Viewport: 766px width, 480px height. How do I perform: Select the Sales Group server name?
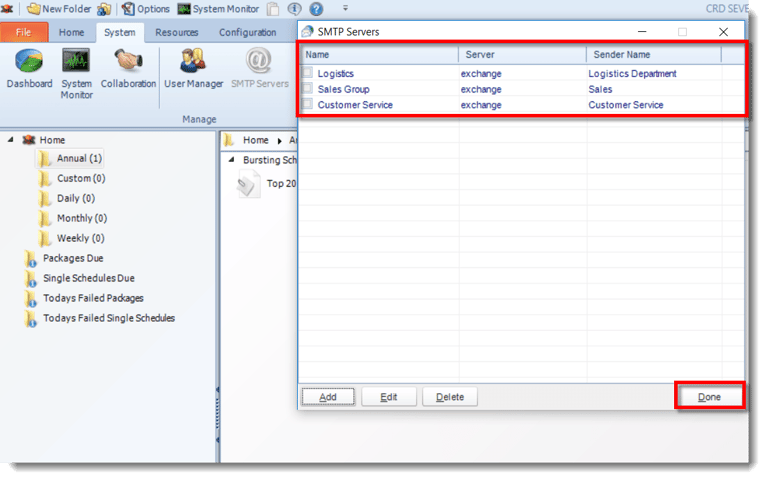343,89
